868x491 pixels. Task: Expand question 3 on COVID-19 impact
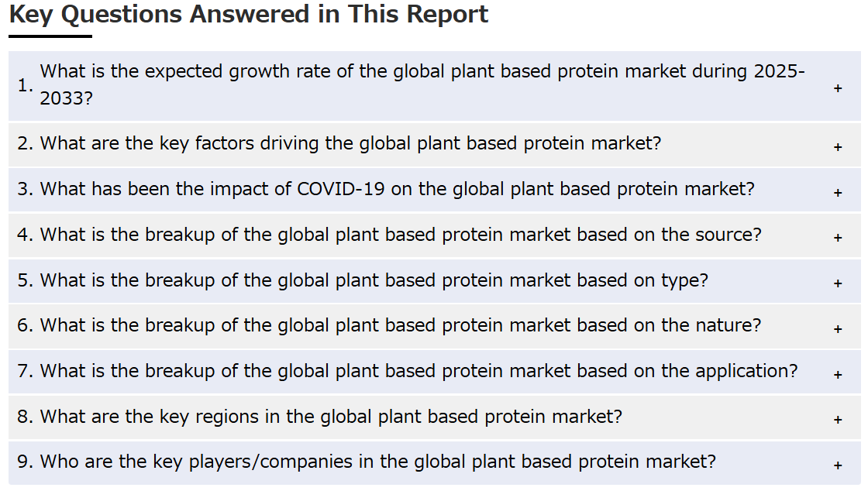pos(435,191)
